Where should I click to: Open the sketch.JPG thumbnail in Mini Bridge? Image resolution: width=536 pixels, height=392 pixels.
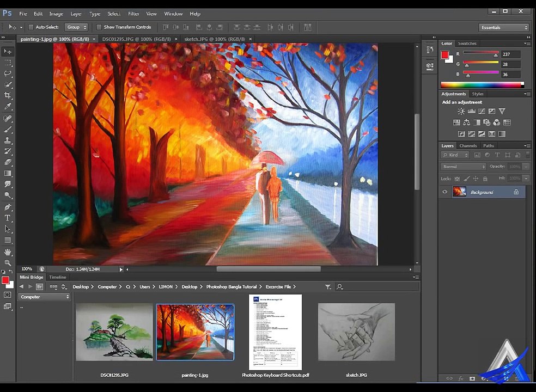tap(356, 332)
